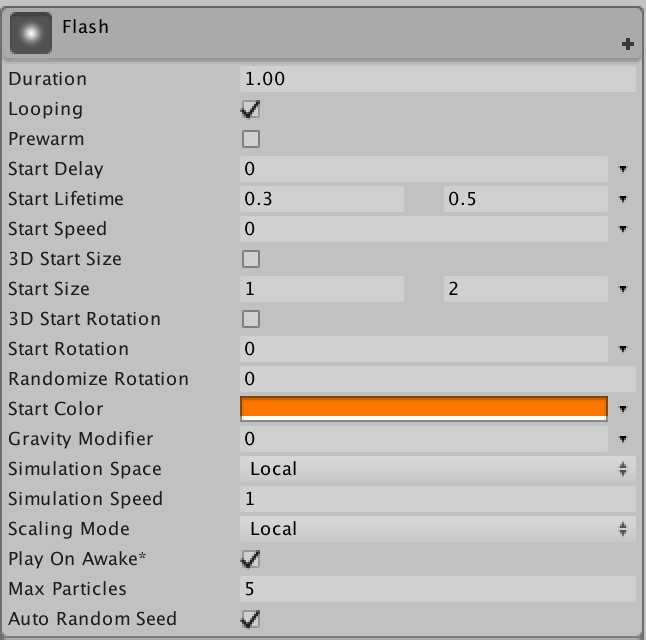This screenshot has height=640, width=646.
Task: Toggle the Looping checkbox
Action: click(x=251, y=109)
